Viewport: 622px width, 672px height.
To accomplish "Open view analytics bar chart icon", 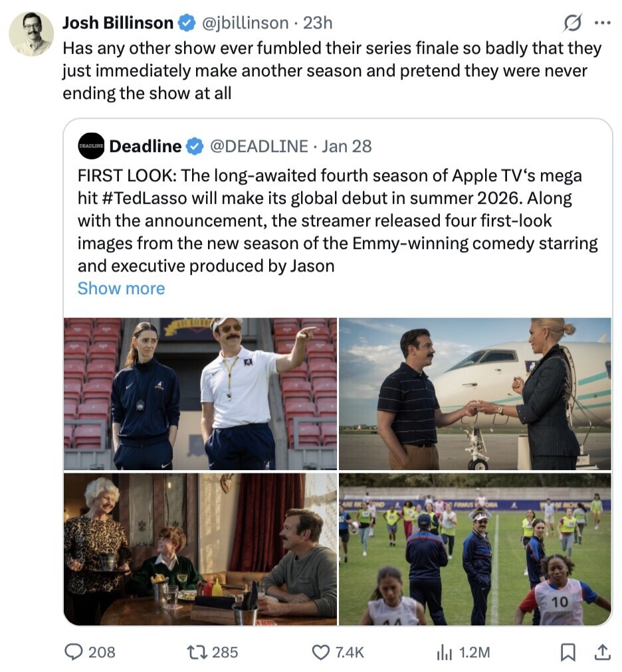I will pos(443,652).
